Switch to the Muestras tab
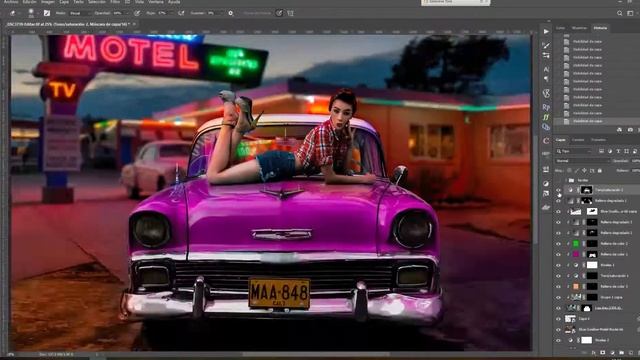The height and width of the screenshot is (360, 640). tap(579, 28)
